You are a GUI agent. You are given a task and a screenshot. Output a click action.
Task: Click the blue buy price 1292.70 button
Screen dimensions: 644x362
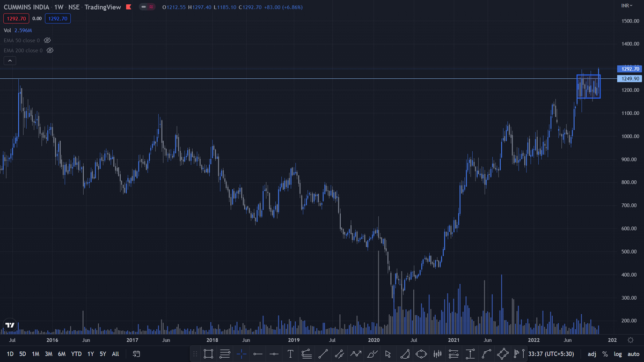coord(57,18)
